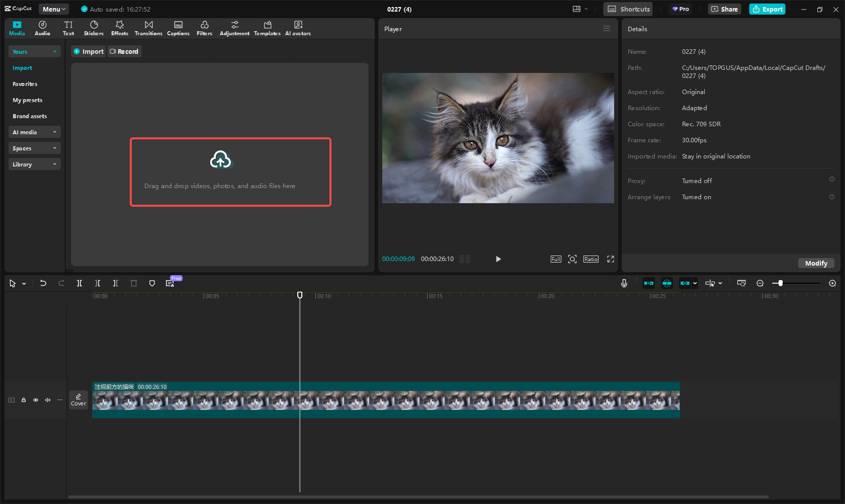Screen dimensions: 845x504
Task: Switch to the Transitions tab
Action: tap(148, 28)
